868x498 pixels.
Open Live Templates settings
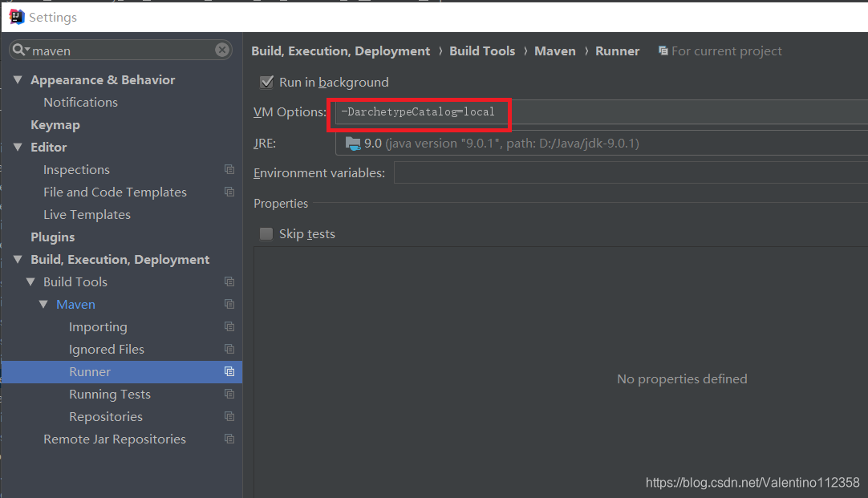[x=87, y=215]
